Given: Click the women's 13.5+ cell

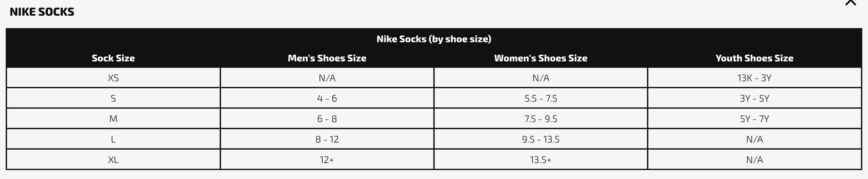Looking at the screenshot, I should tap(541, 159).
